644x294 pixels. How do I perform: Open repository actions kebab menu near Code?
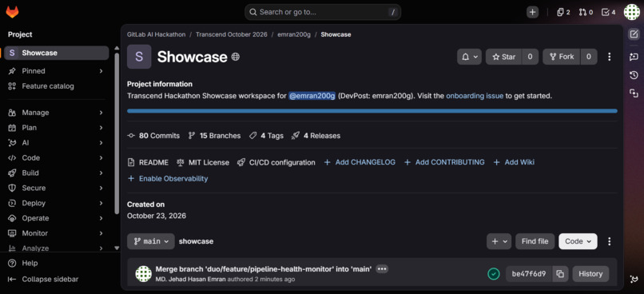point(610,241)
